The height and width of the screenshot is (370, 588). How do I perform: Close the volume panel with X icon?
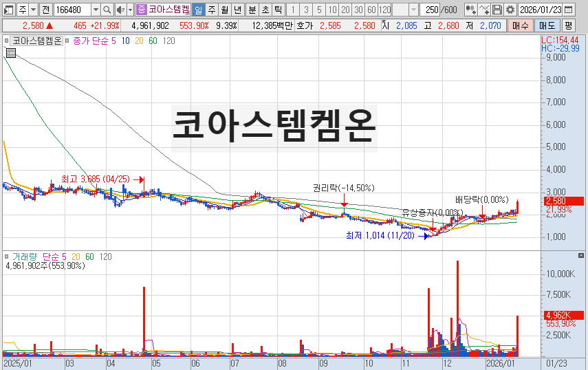[581, 256]
